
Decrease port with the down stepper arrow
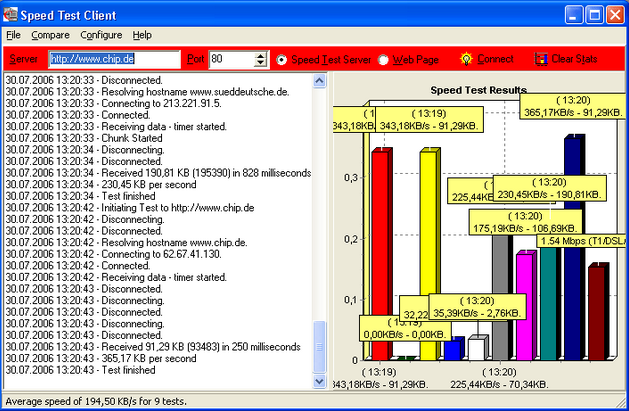point(261,63)
